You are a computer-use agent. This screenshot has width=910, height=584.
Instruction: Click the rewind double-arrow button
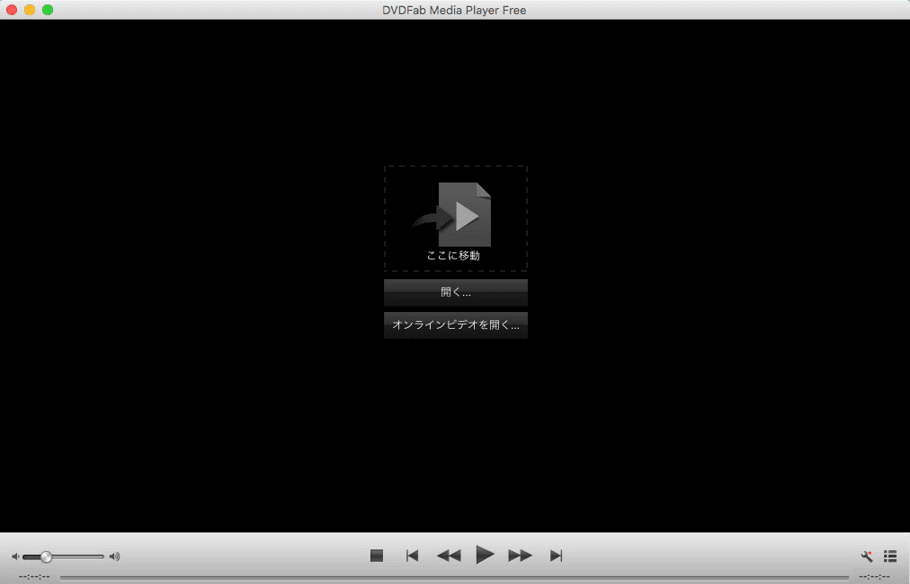pos(449,556)
